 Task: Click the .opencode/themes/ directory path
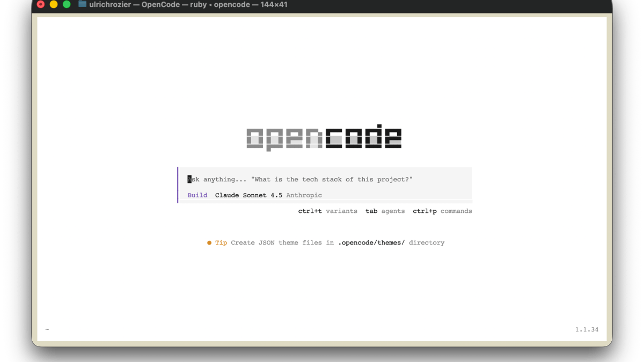[x=371, y=243]
